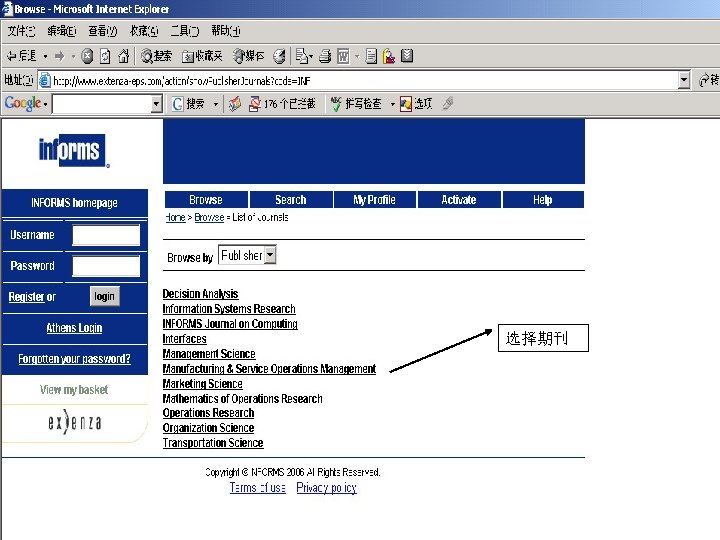Switch to the Search tab
Image resolution: width=720 pixels, height=540 pixels.
[x=291, y=200]
